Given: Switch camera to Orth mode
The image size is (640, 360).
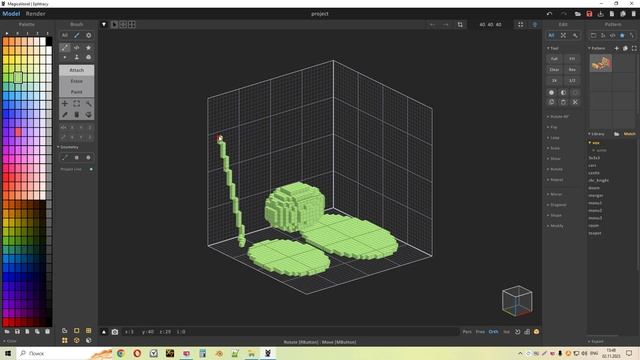Looking at the screenshot, I should click(493, 332).
